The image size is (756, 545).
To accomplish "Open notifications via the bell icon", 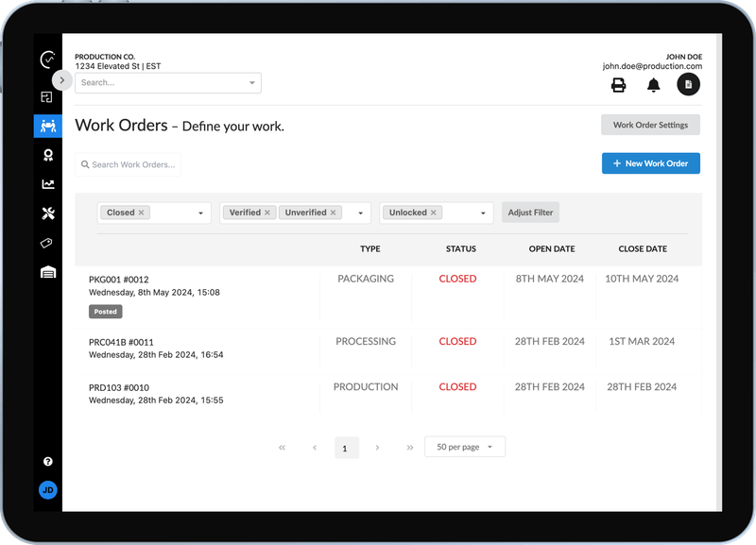I will coord(652,84).
